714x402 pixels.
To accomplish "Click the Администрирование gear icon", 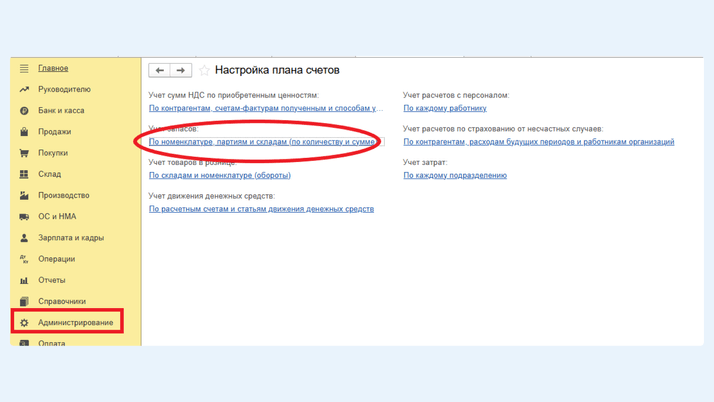I will [x=24, y=323].
